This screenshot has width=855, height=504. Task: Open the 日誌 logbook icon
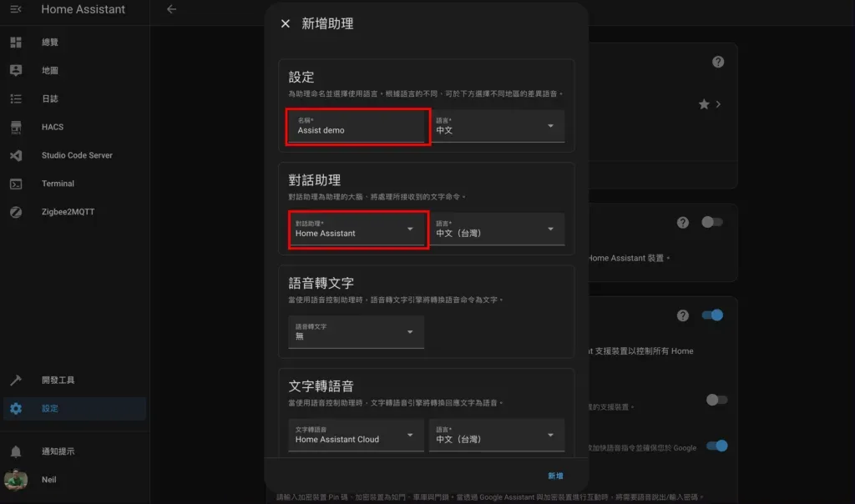click(17, 98)
